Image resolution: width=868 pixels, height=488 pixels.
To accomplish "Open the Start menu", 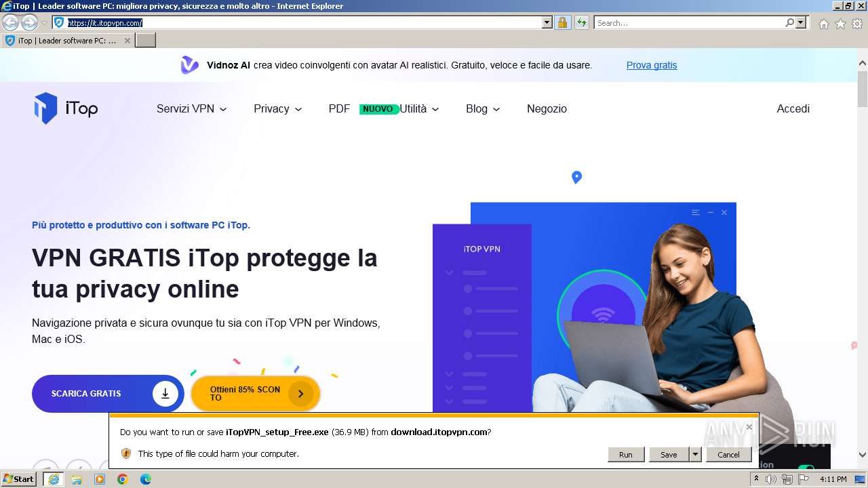I will pyautogui.click(x=19, y=479).
